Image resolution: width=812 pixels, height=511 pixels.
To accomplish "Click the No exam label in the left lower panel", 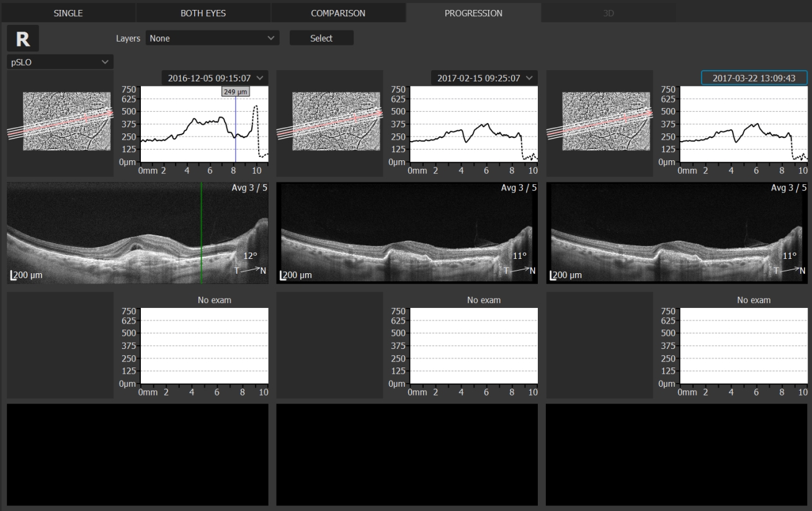I will point(214,300).
